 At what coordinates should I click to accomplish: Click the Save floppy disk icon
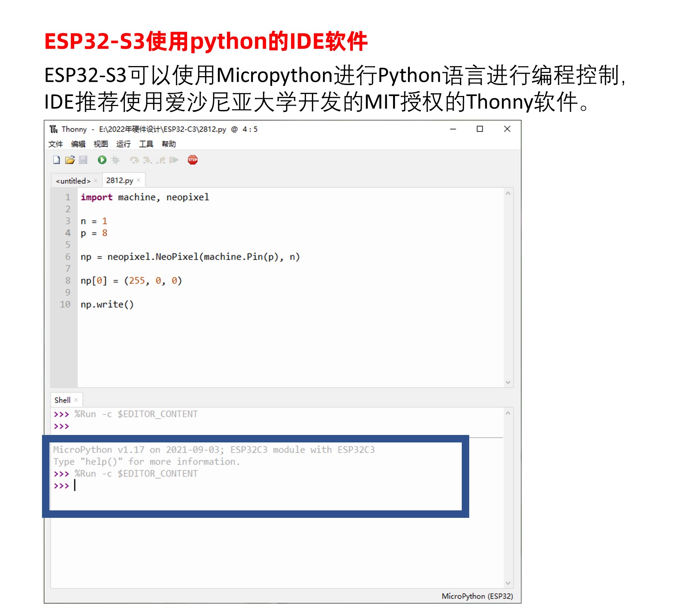tap(83, 160)
